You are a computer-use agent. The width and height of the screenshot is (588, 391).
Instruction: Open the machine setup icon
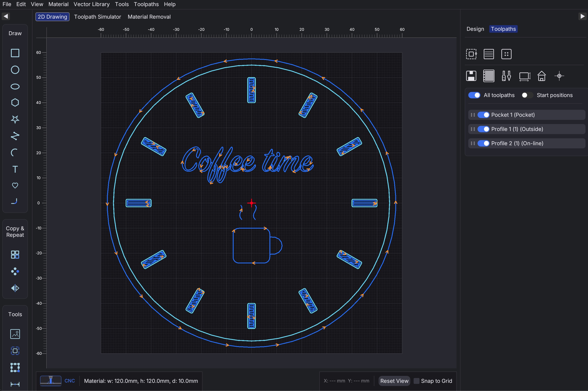click(525, 76)
